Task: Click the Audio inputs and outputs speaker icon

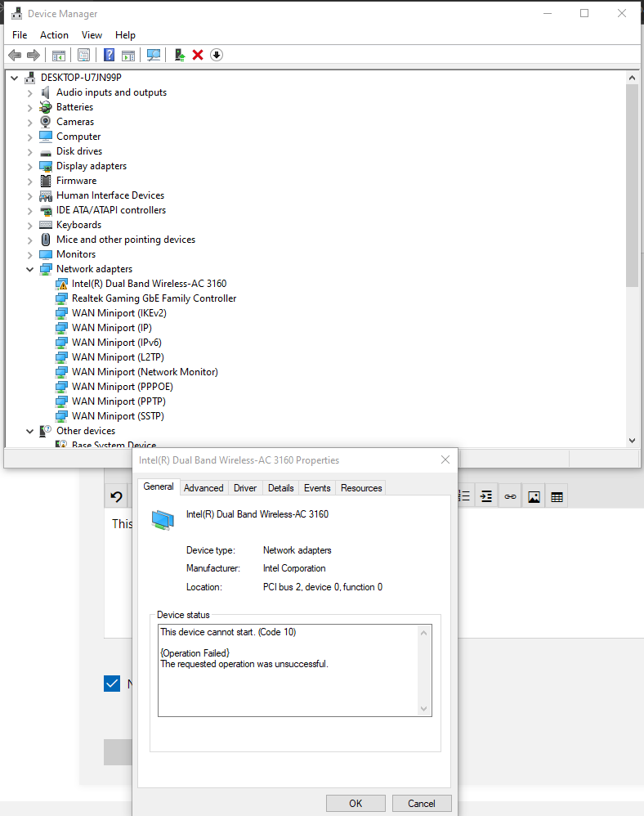Action: point(46,92)
